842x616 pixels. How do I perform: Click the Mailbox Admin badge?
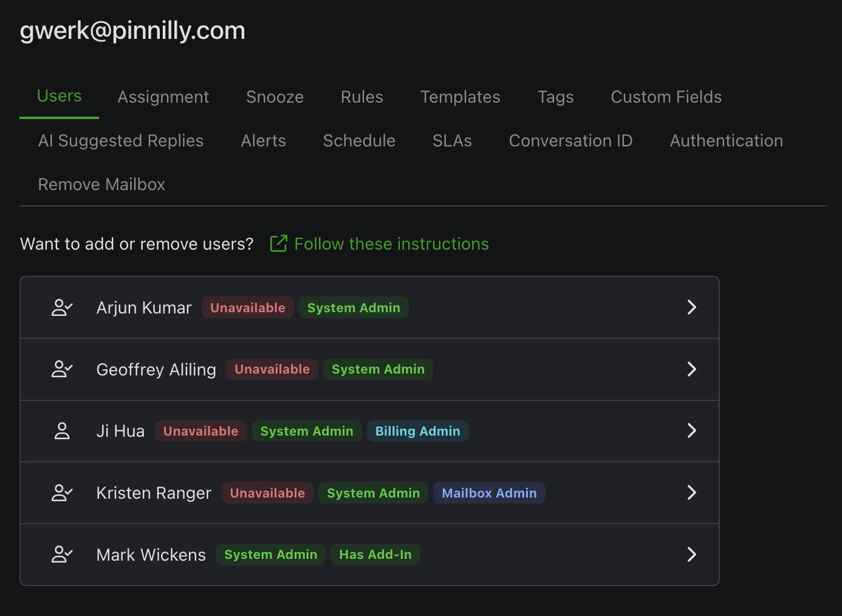tap(490, 493)
